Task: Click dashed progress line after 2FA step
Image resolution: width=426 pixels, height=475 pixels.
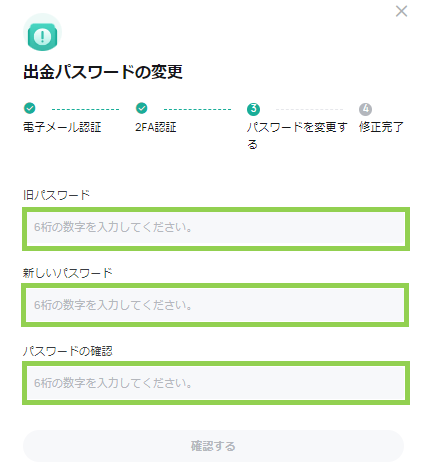Action: coord(197,109)
